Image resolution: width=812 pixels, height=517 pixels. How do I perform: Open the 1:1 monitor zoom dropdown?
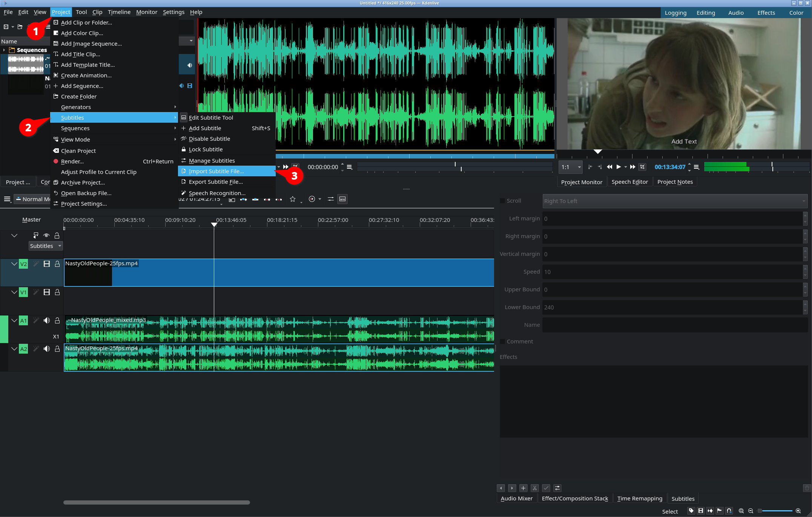click(571, 167)
